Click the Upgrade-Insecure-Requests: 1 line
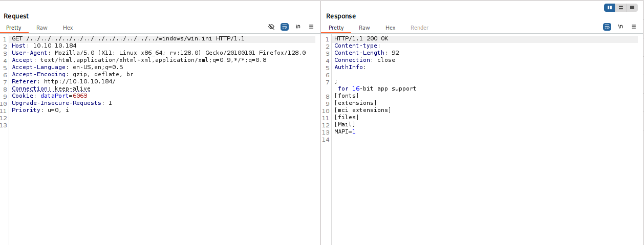 pos(62,103)
